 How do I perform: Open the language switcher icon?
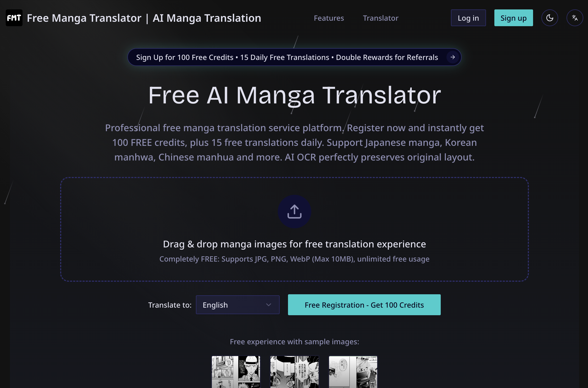tap(575, 18)
